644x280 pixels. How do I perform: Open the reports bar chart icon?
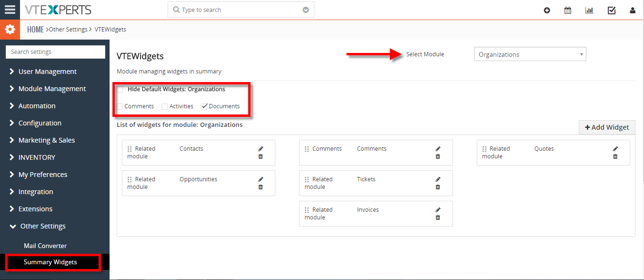(589, 10)
